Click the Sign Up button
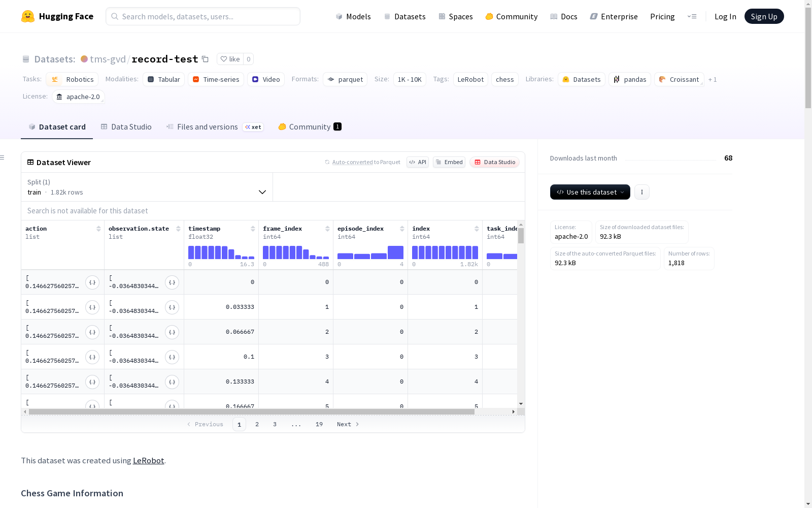The image size is (812, 508). [x=764, y=16]
